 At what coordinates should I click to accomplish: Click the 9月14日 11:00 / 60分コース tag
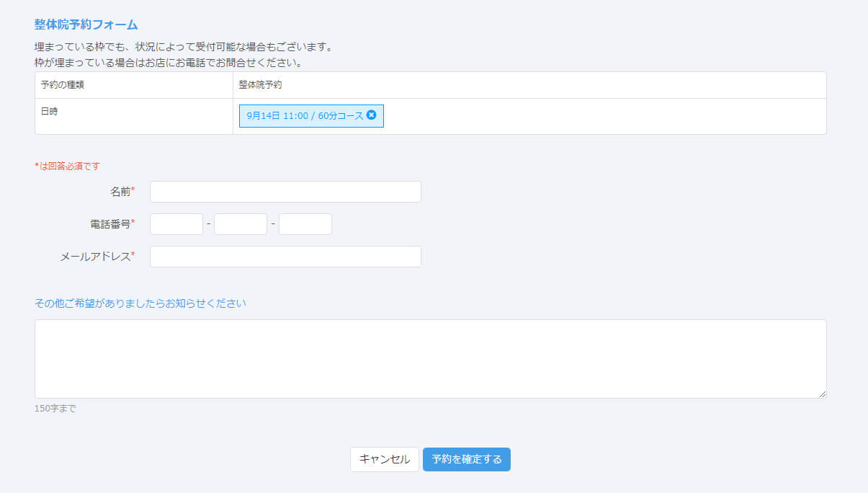[x=304, y=116]
